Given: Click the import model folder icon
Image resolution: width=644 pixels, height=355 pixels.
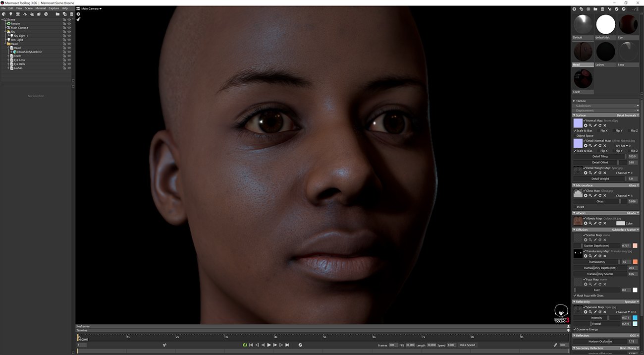Looking at the screenshot, I should [57, 14].
